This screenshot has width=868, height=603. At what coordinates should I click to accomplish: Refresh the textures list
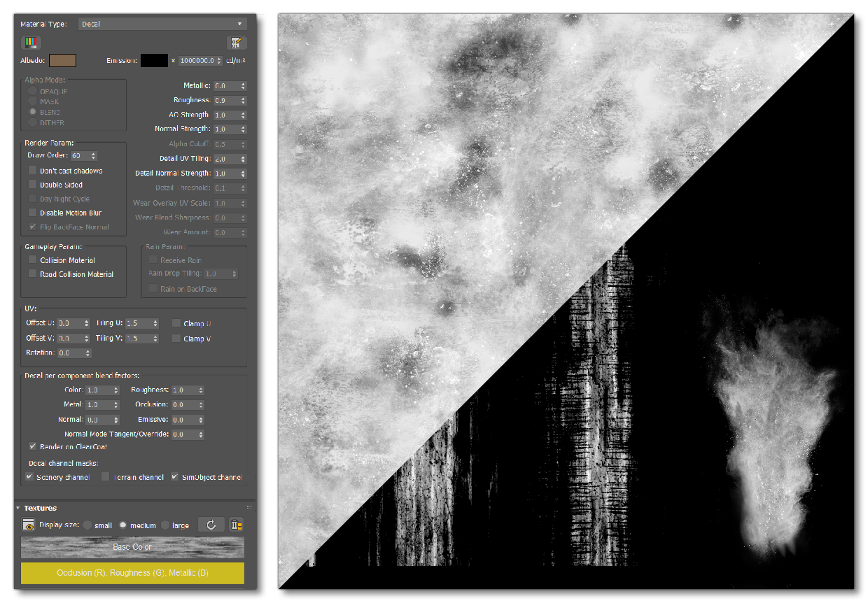click(211, 525)
